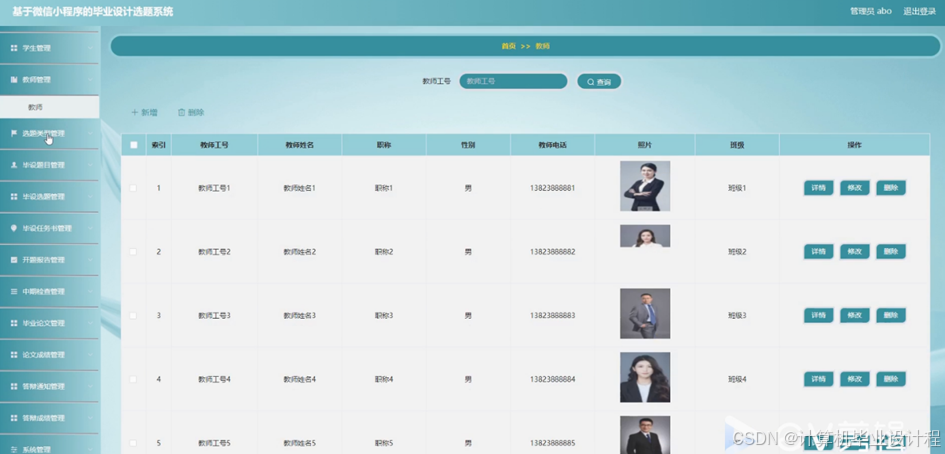Expand the 选题类型管理 chevron
Image resolution: width=945 pixels, height=454 pixels.
(x=90, y=133)
